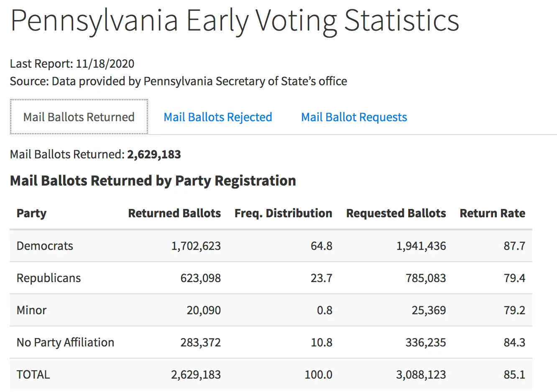Click the No Party Affiliation row label
Image resolution: width=557 pixels, height=392 pixels.
[x=65, y=342]
